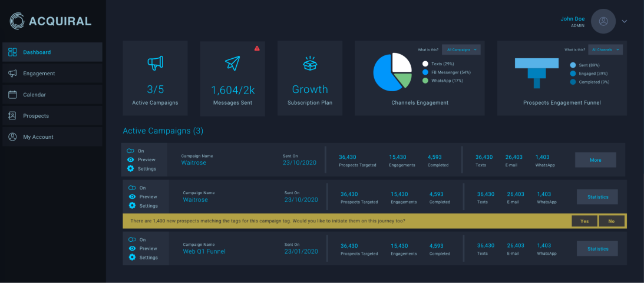The width and height of the screenshot is (644, 283).
Task: Click the FB Messenger blue legend swatch
Action: (x=425, y=72)
